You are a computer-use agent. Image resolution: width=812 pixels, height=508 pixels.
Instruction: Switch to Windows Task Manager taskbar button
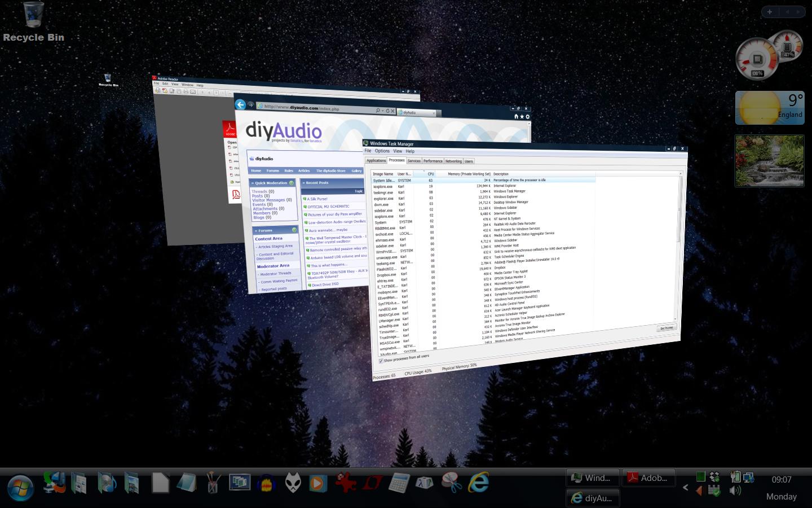coord(593,478)
